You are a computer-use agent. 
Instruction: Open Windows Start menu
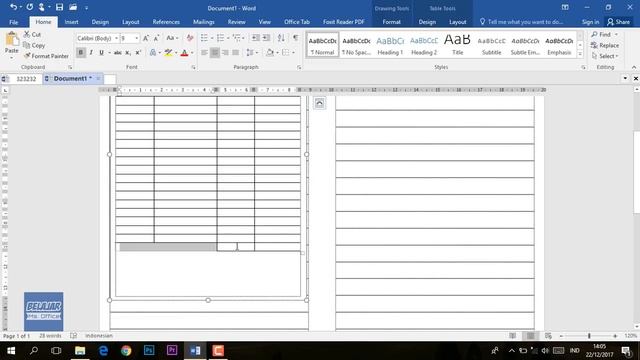[11, 350]
